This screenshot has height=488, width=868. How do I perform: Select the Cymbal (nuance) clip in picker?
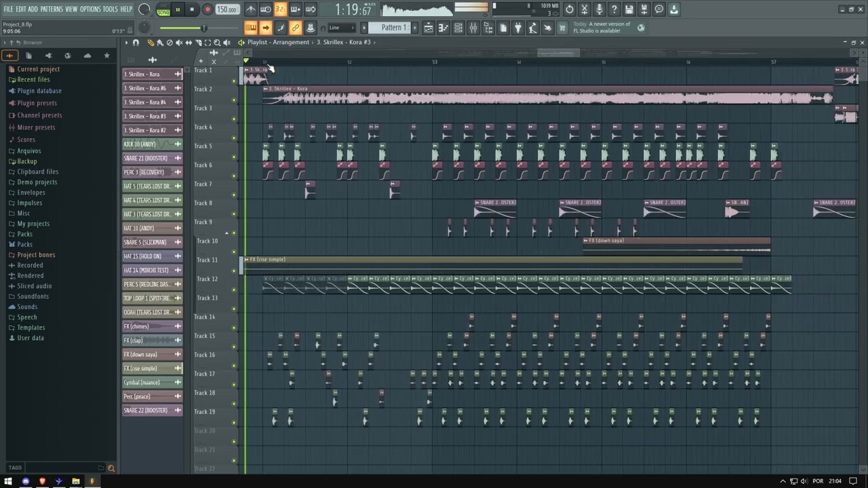click(152, 382)
